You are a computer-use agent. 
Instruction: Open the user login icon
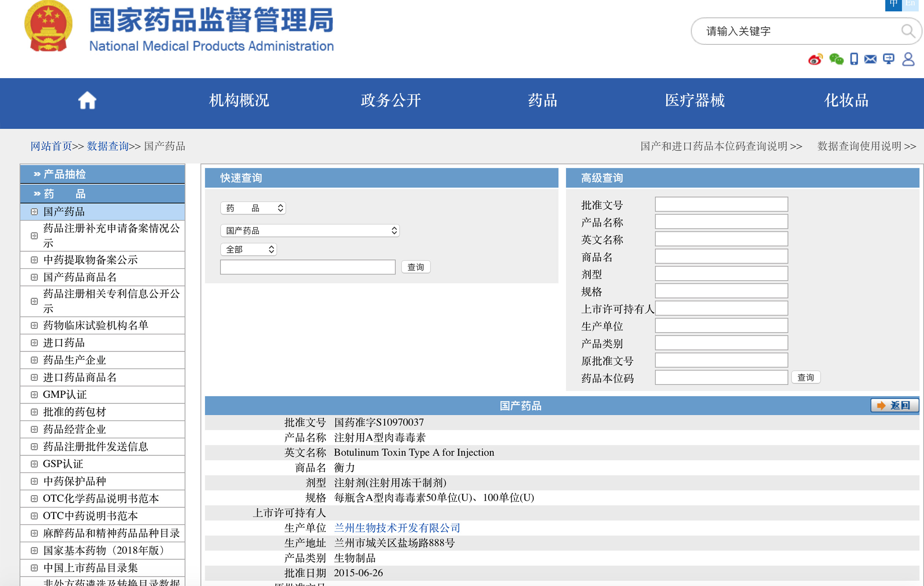(908, 60)
